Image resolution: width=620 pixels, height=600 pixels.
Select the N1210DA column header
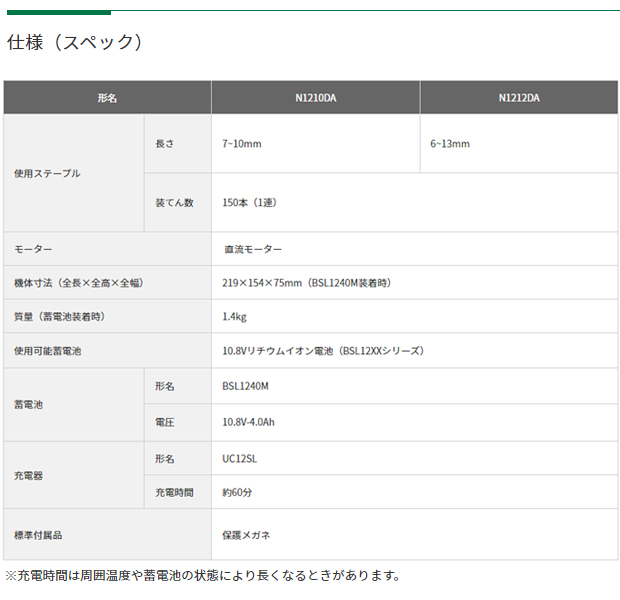pos(315,98)
